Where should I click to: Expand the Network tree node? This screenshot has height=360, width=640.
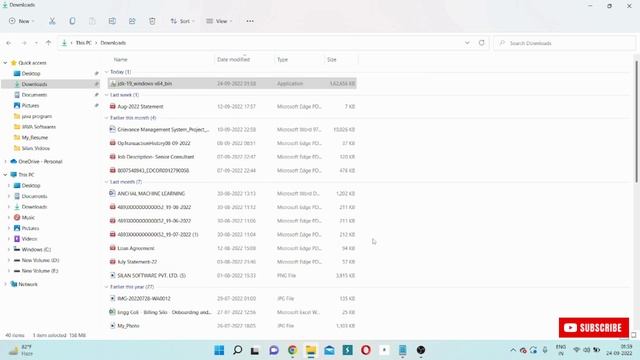click(5, 284)
